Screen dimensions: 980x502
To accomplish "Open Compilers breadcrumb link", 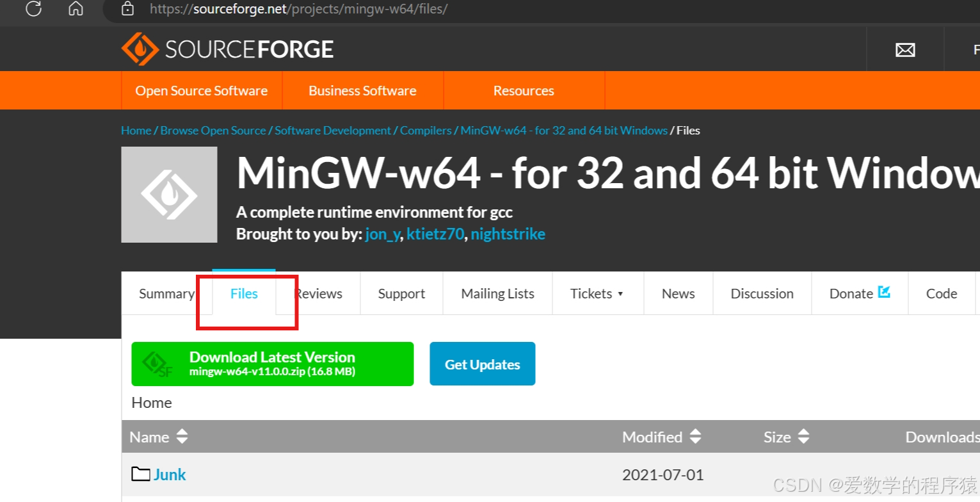I will click(426, 131).
